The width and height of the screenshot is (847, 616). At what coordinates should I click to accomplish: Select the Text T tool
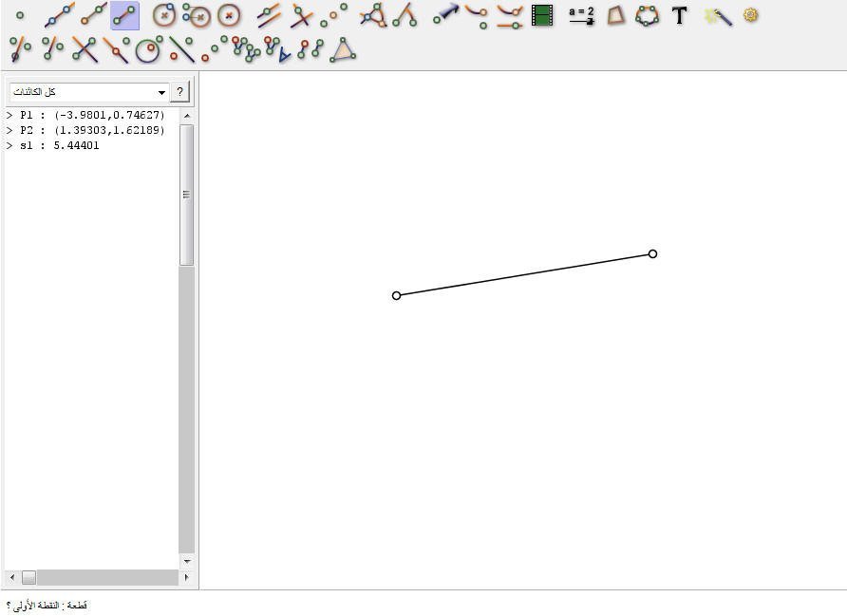[x=680, y=15]
